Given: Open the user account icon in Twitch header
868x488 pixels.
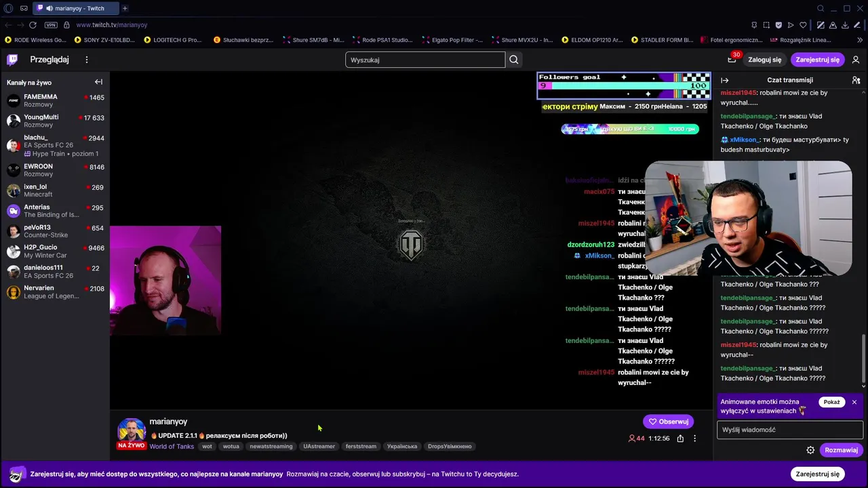Looking at the screenshot, I should (x=856, y=60).
